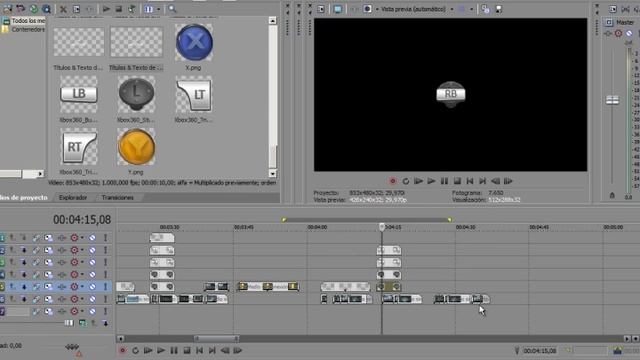Viewport: 640px width, 360px height.
Task: Click the Views button in media toolbar
Action: (x=149, y=9)
